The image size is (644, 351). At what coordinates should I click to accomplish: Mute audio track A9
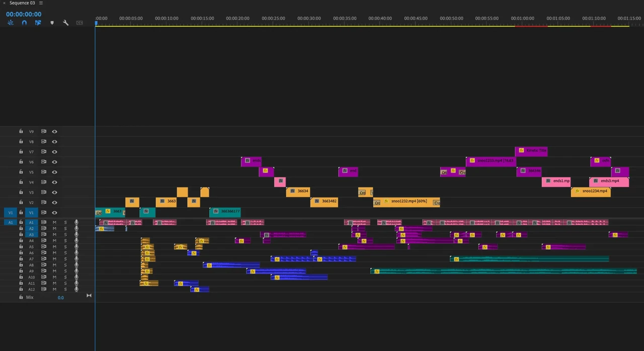(x=54, y=271)
